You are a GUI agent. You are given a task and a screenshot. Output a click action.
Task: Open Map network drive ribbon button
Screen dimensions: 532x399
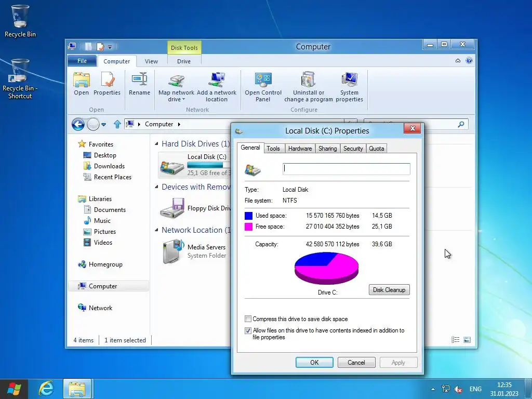pyautogui.click(x=176, y=87)
